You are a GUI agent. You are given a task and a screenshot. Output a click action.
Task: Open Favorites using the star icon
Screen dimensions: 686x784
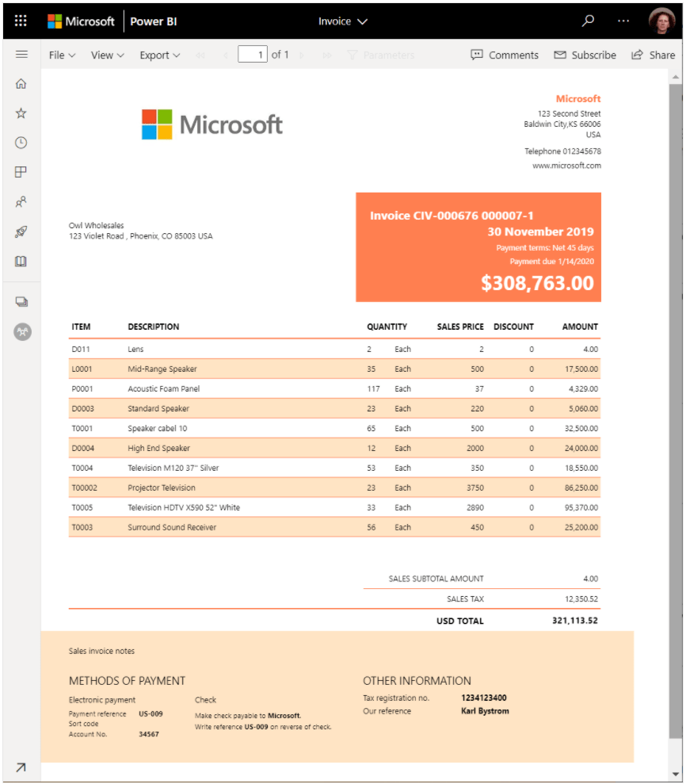[x=21, y=113]
